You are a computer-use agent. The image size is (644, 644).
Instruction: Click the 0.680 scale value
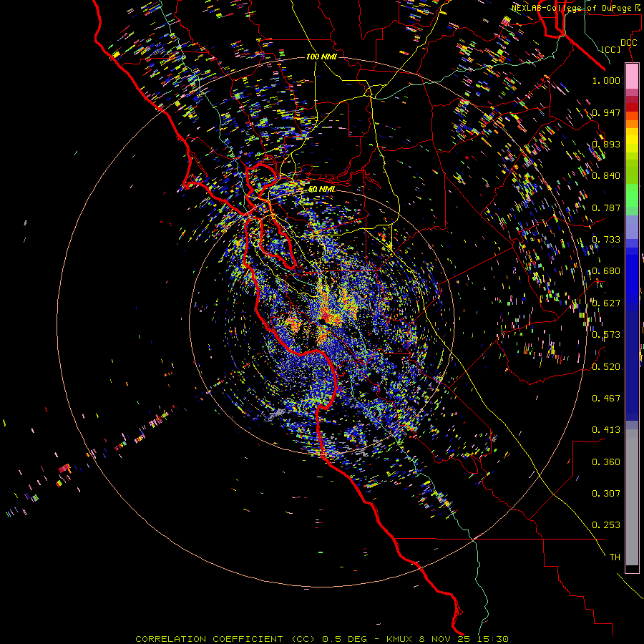tap(606, 271)
